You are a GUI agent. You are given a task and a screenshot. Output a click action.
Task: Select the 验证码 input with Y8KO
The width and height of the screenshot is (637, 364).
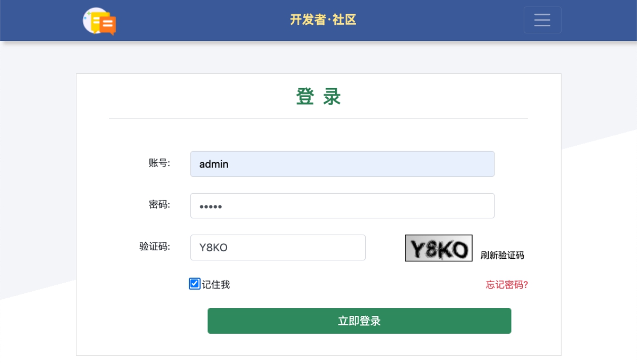tap(278, 248)
